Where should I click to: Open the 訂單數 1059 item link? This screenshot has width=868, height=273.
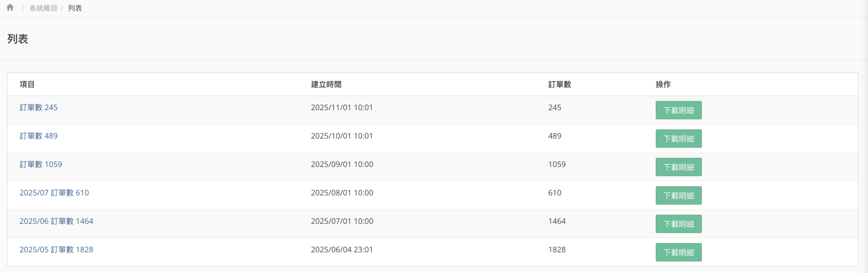click(x=41, y=165)
